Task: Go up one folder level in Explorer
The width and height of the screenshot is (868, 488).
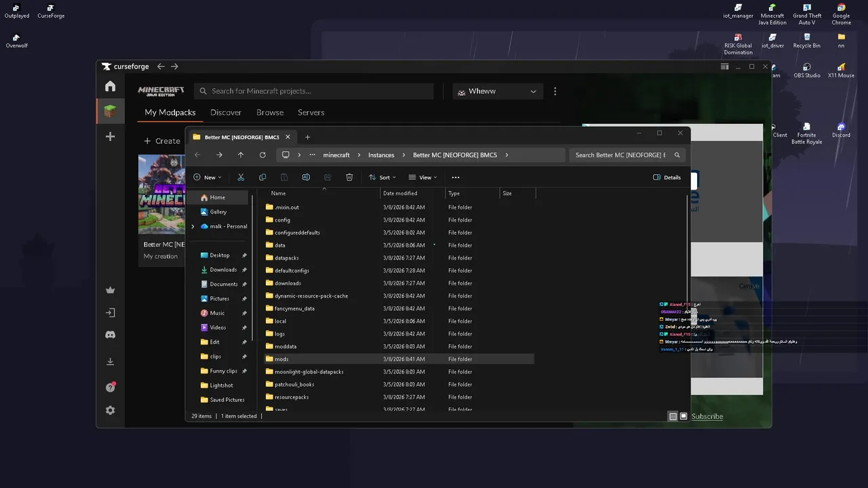Action: pyautogui.click(x=241, y=155)
